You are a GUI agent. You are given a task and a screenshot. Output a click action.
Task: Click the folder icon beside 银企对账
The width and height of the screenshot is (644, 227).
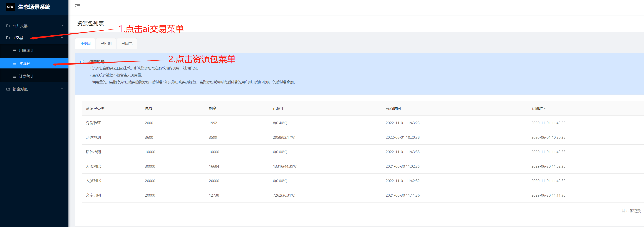pos(8,89)
